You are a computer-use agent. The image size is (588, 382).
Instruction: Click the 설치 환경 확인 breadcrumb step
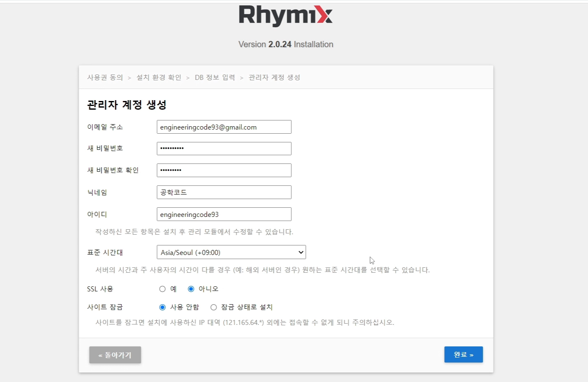pos(159,77)
